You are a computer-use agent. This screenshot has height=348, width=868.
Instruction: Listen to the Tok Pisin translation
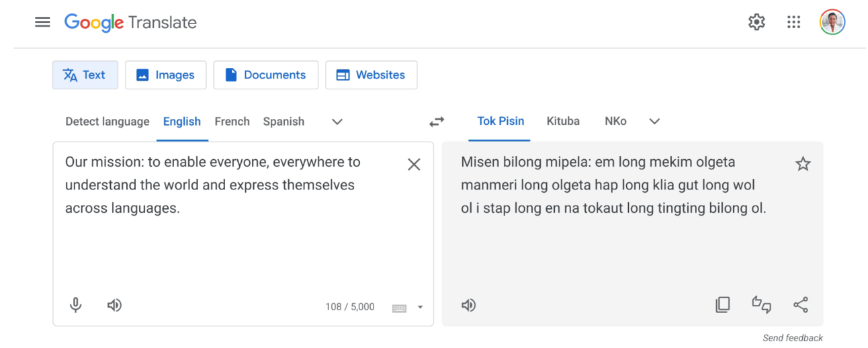[468, 306]
